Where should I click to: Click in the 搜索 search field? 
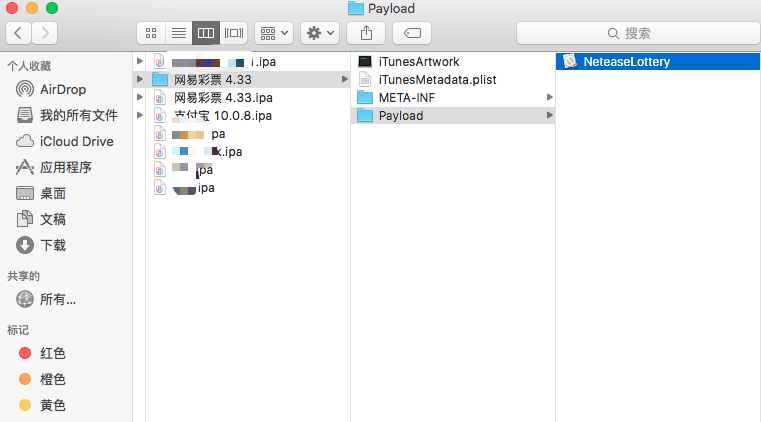(638, 33)
